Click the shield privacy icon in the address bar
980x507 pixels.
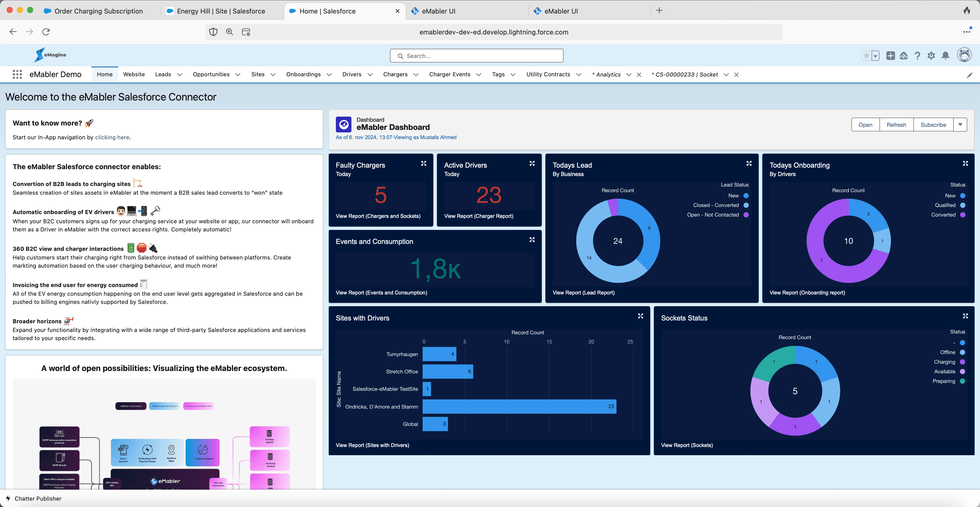coord(213,32)
